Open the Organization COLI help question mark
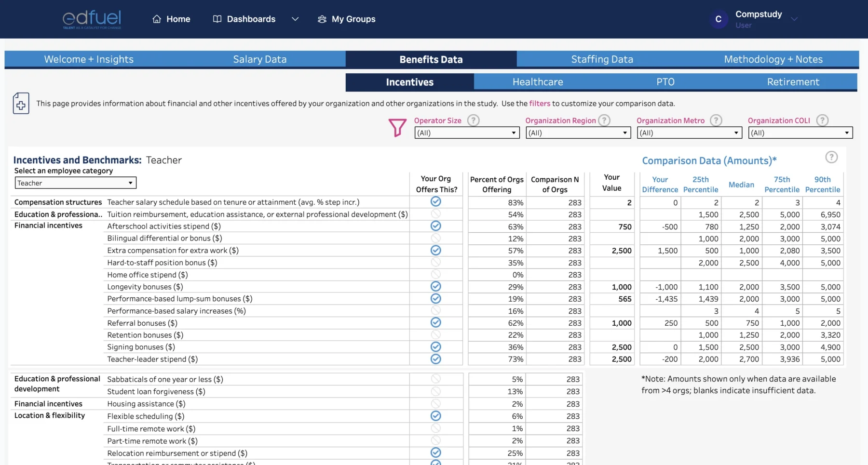868x465 pixels. point(822,120)
